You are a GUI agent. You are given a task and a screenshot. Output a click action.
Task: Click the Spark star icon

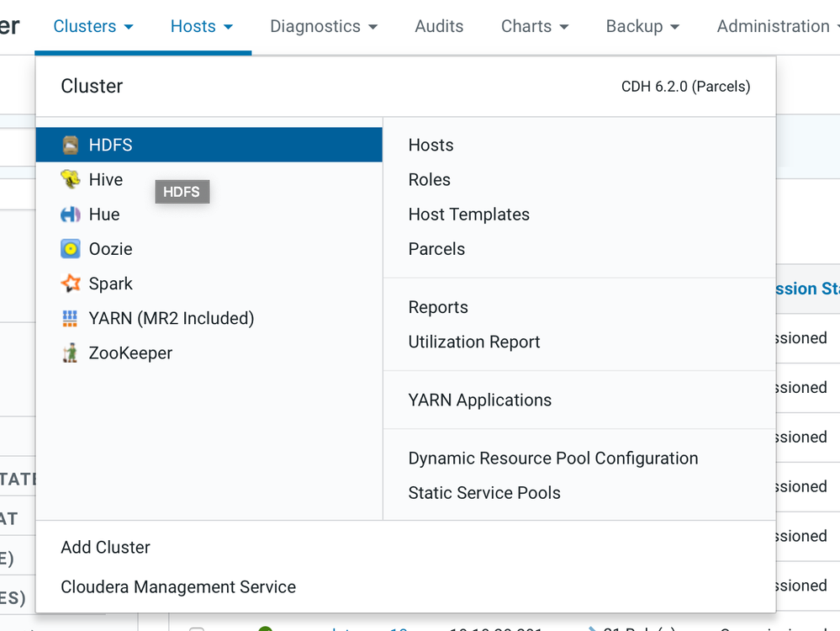click(71, 284)
